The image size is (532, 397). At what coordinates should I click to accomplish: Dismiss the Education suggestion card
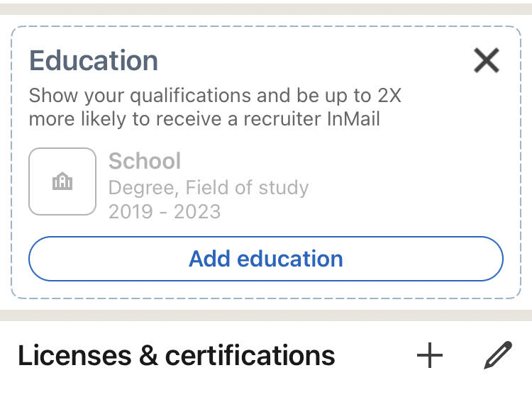(486, 60)
